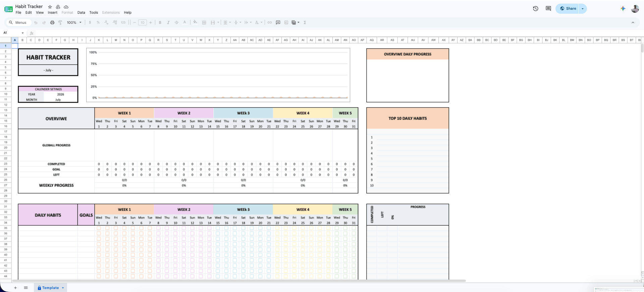This screenshot has width=644, height=292.
Task: Search the Menus box
Action: click(x=18, y=22)
